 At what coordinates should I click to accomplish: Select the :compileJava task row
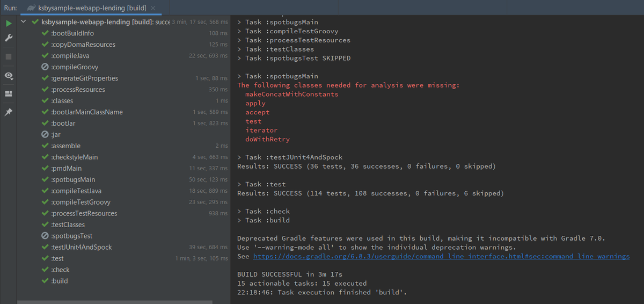tap(124, 56)
